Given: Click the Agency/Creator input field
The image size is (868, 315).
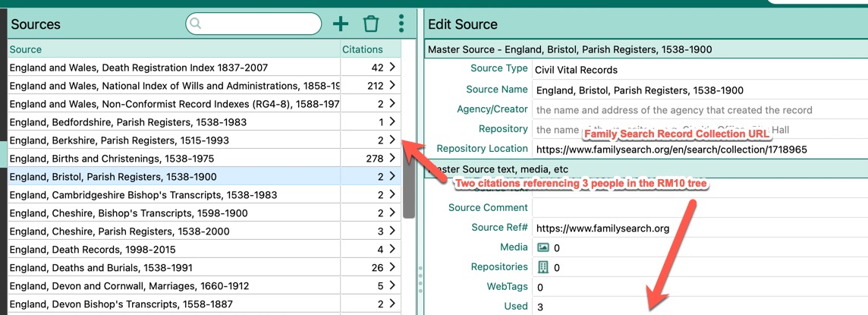Looking at the screenshot, I should point(698,110).
